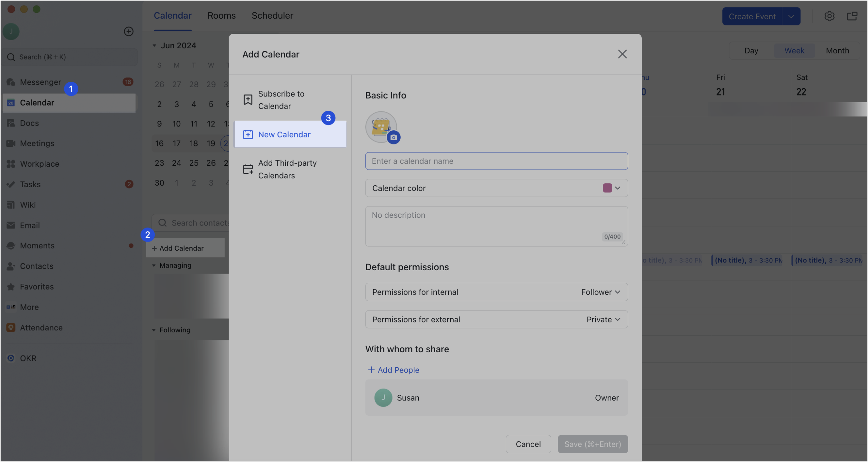Image resolution: width=868 pixels, height=462 pixels.
Task: Open the settings gear in the top bar
Action: [830, 16]
